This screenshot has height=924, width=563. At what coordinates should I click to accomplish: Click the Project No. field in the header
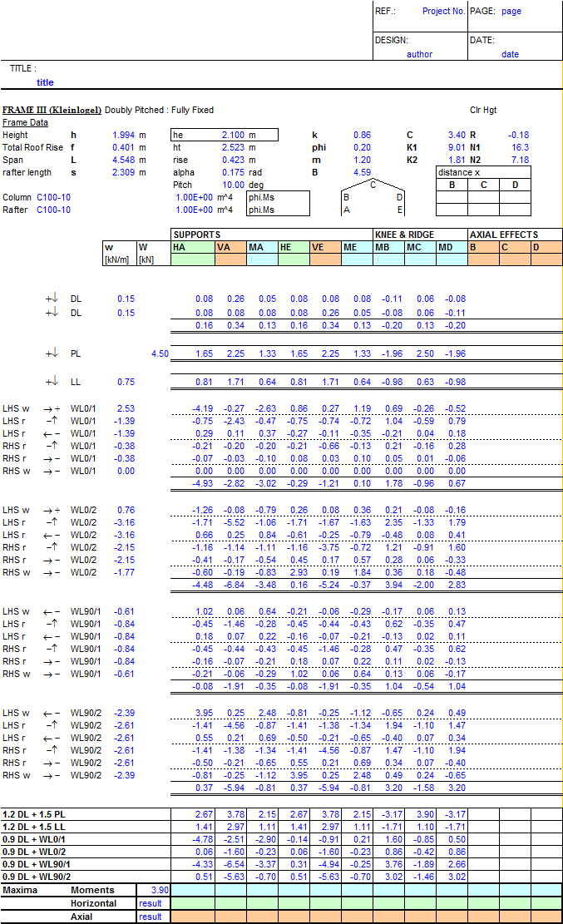(x=443, y=12)
